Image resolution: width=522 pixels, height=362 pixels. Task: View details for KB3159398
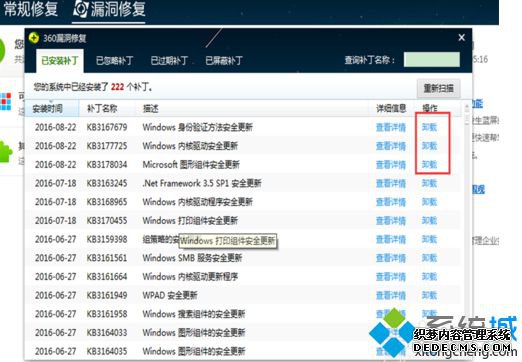391,239
